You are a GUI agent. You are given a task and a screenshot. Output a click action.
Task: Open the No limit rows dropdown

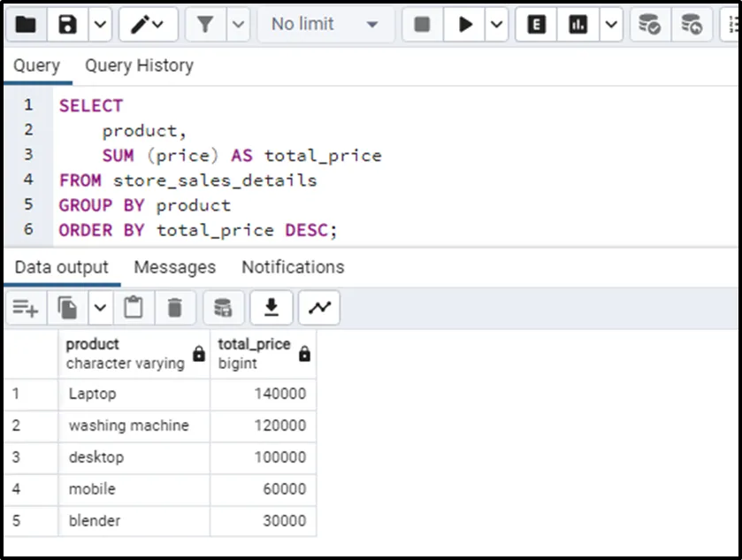tap(325, 24)
